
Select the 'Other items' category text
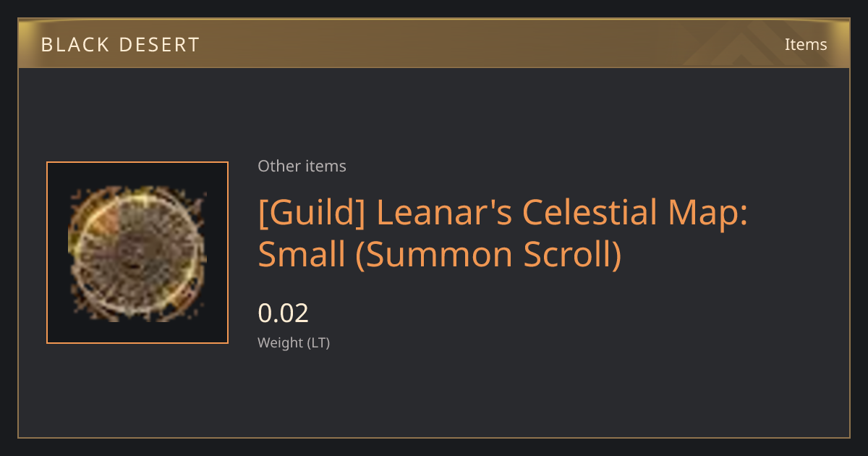click(302, 166)
